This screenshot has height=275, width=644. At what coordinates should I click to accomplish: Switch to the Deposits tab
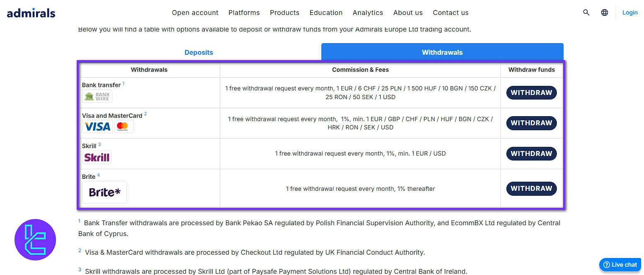tap(199, 52)
